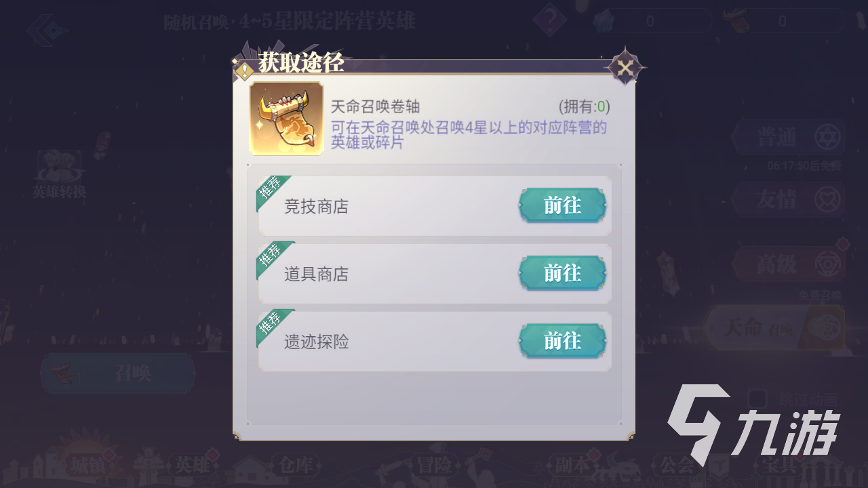The width and height of the screenshot is (868, 488).
Task: Close the 获取途径 dialog with X icon
Action: coord(625,67)
